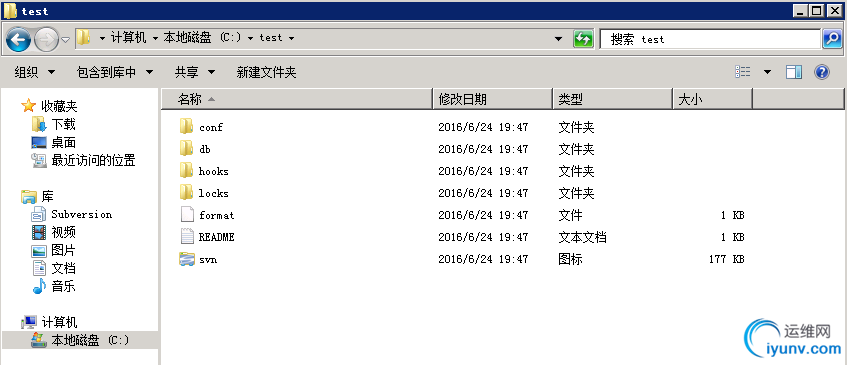Focus the 搜索 test search box
The width and height of the screenshot is (847, 365).
click(x=710, y=39)
